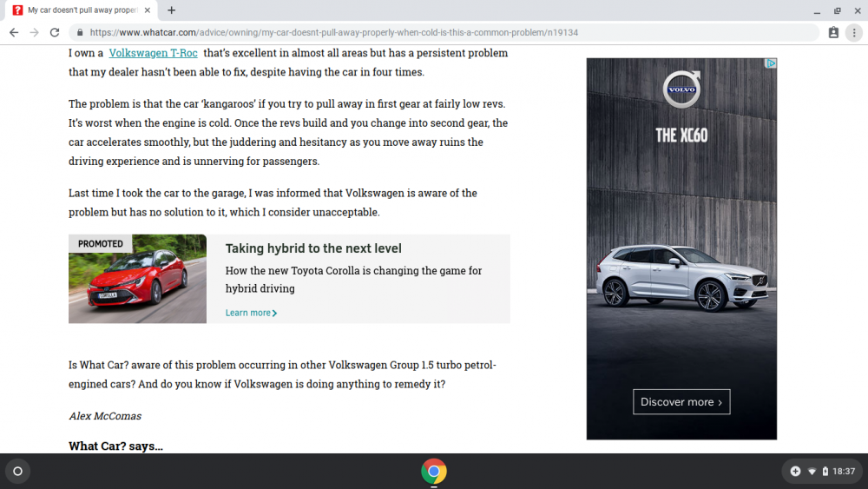
Task: Restore the browser window size
Action: pos(837,10)
